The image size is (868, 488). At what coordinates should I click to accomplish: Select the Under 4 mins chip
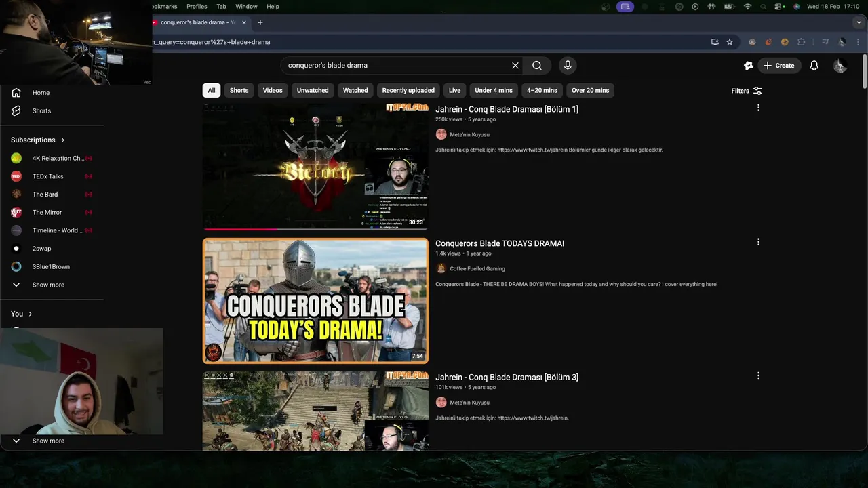coord(494,90)
